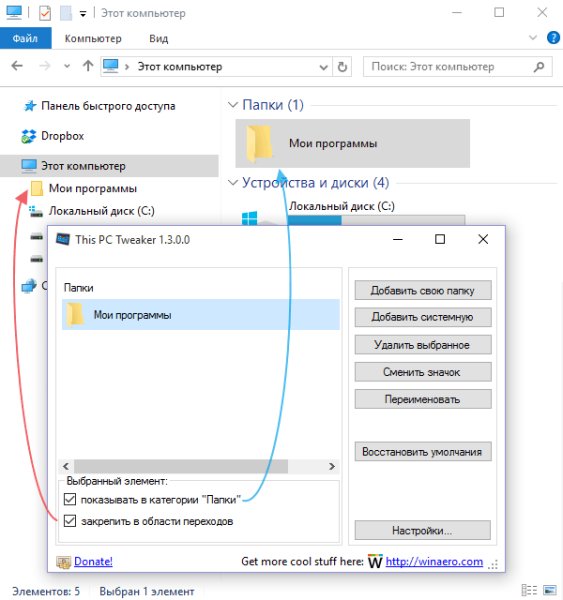The width and height of the screenshot is (563, 600).
Task: Open address bar history dropdown arrow
Action: point(323,67)
